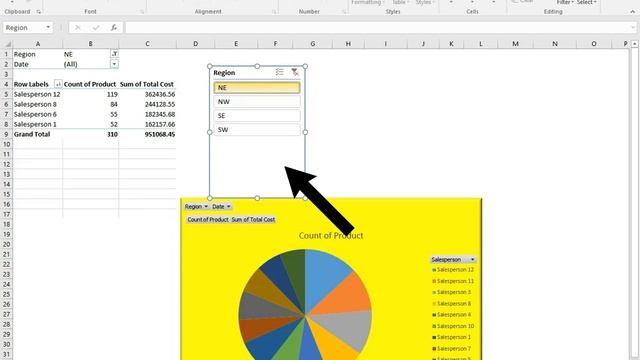This screenshot has width=640, height=360.
Task: Click inside the formula bar input
Action: (x=378, y=28)
